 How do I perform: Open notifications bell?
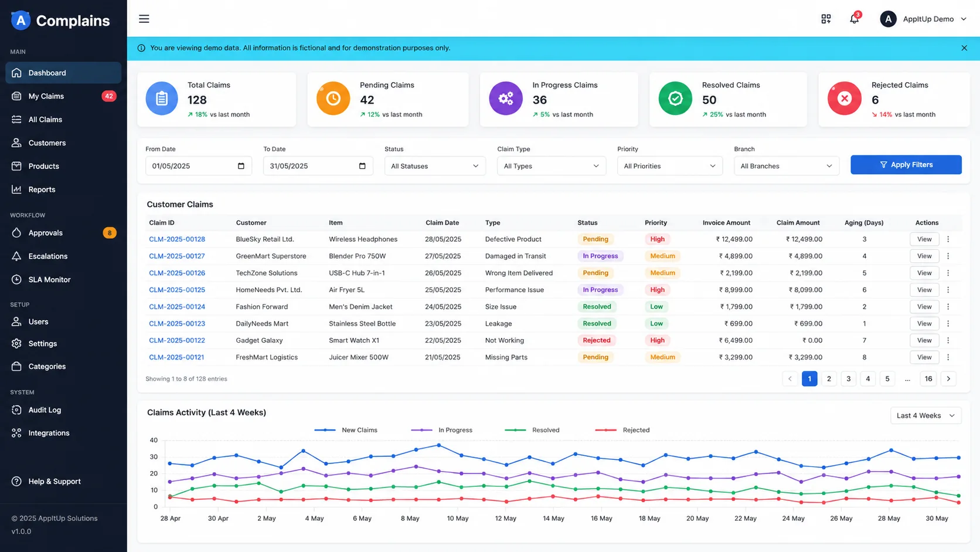854,19
